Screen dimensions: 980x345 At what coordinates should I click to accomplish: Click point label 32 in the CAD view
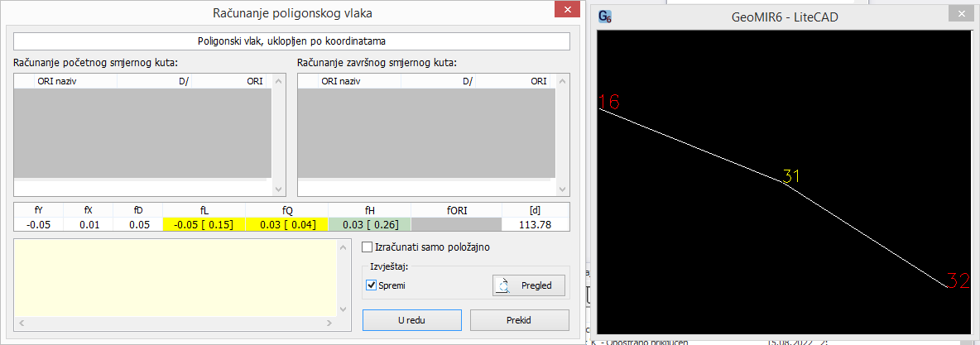pyautogui.click(x=958, y=281)
